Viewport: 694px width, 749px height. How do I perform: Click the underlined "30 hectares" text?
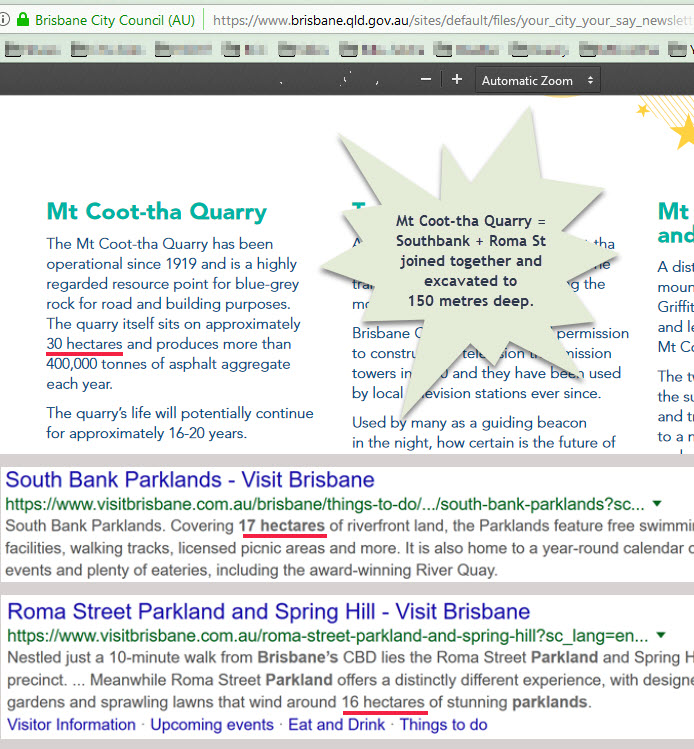click(x=85, y=344)
